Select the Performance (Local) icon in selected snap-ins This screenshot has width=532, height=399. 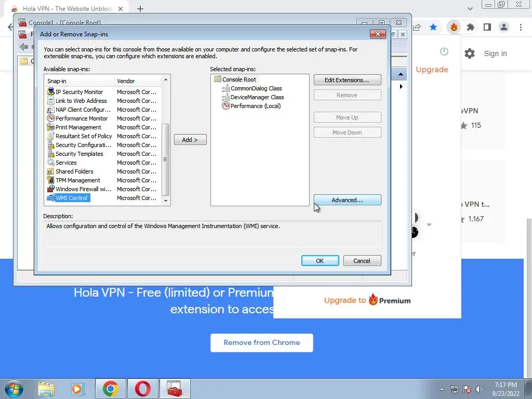point(225,106)
